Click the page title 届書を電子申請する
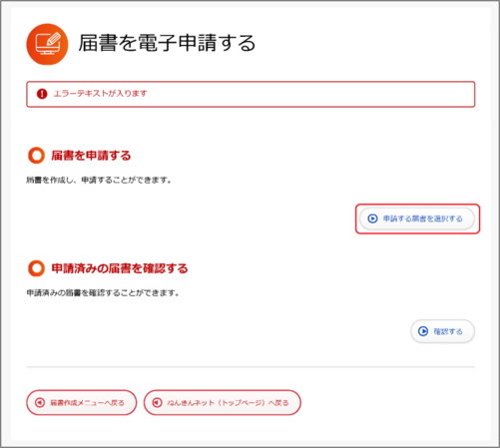The width and height of the screenshot is (500, 448). [167, 43]
